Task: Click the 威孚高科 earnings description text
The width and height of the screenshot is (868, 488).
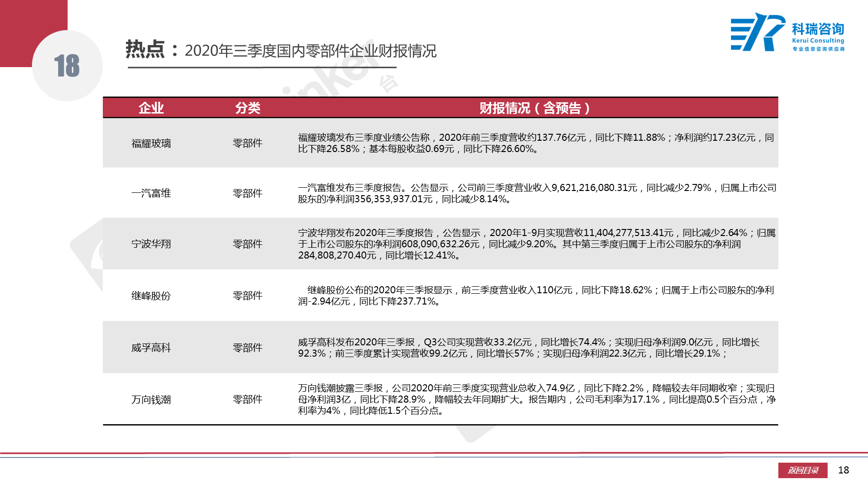Action: point(529,348)
